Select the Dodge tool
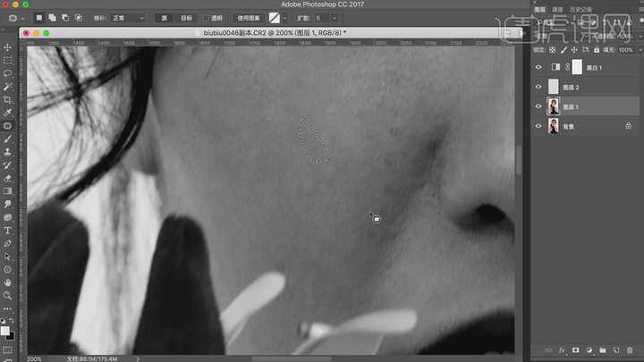644x362 pixels. click(x=7, y=217)
